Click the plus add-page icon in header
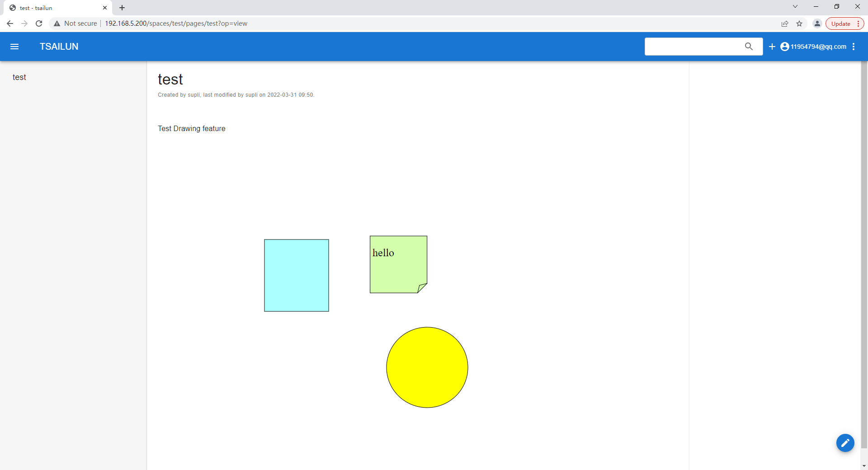The width and height of the screenshot is (868, 470). tap(772, 47)
